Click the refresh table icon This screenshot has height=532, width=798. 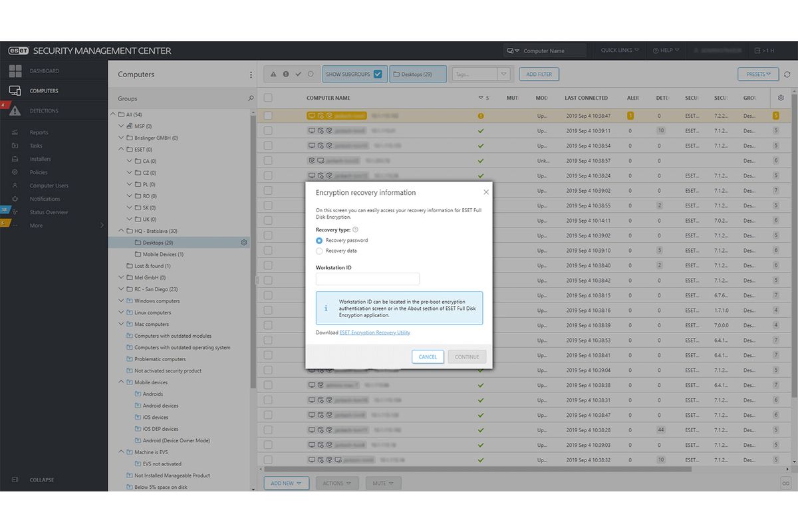787,74
